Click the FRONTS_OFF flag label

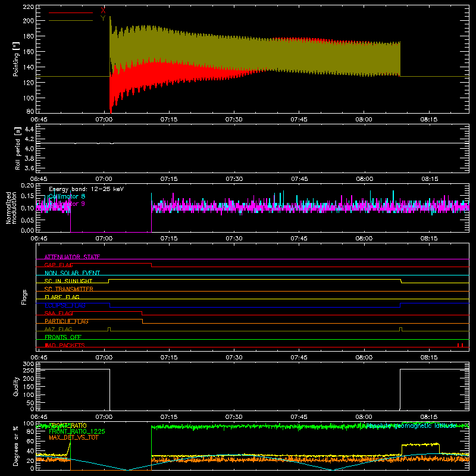pos(63,337)
